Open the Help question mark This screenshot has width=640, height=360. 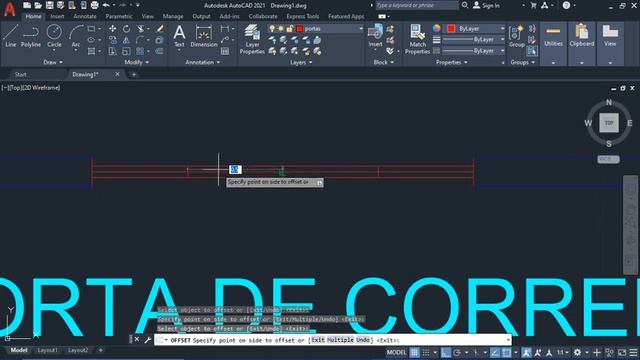(x=566, y=5)
